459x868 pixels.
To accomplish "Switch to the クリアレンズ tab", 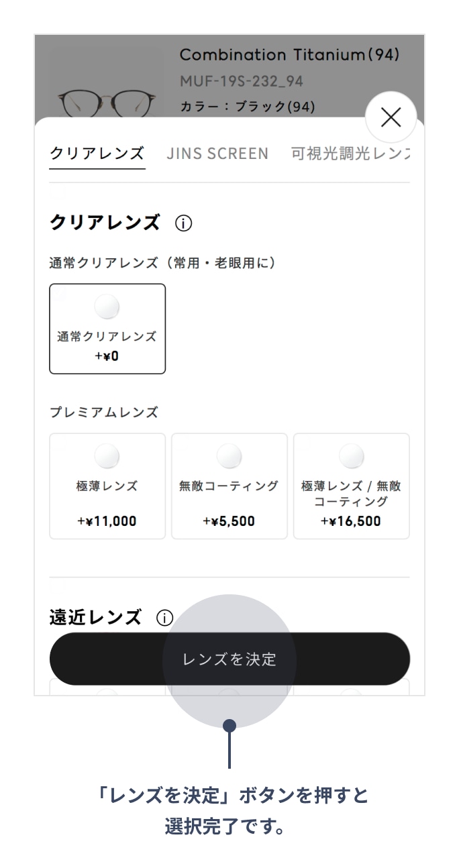I will [x=97, y=154].
